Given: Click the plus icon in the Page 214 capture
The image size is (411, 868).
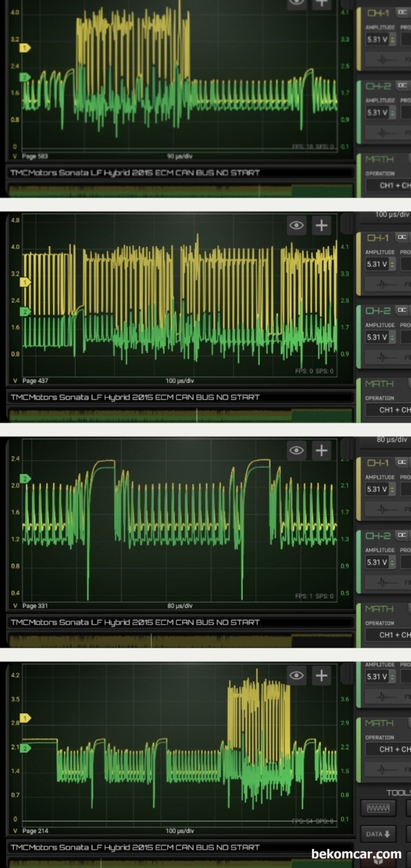Looking at the screenshot, I should (x=322, y=675).
